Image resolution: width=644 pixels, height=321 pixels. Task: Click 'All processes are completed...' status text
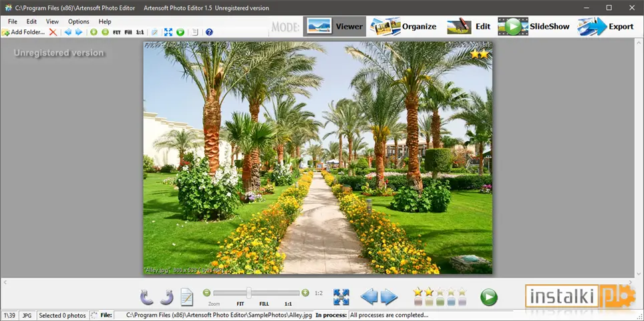pyautogui.click(x=389, y=315)
